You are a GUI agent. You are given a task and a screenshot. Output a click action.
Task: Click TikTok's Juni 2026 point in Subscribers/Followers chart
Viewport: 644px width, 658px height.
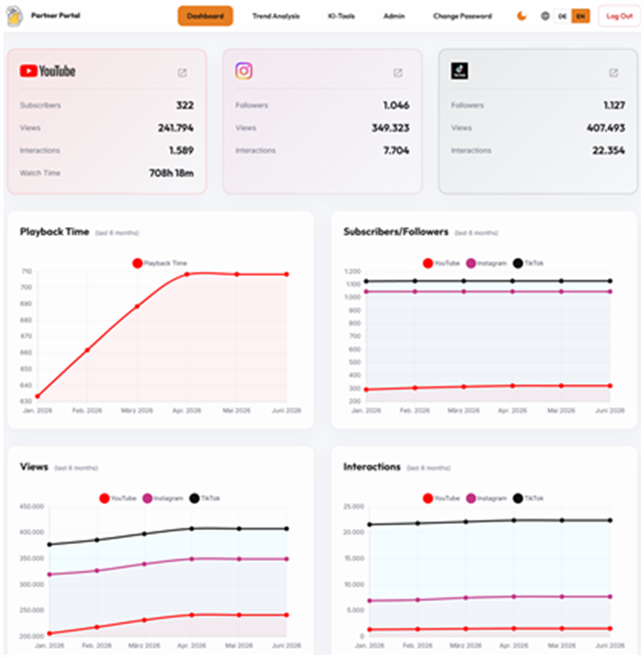tap(610, 281)
